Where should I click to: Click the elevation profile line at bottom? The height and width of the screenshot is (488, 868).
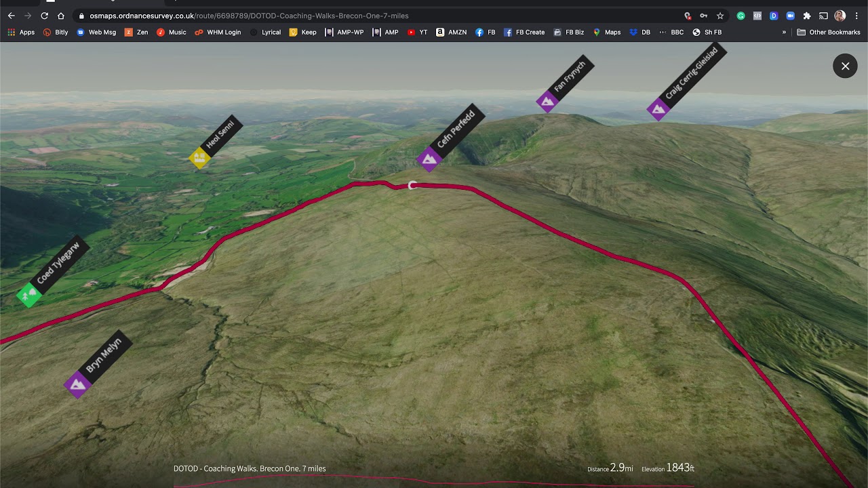tap(434, 481)
